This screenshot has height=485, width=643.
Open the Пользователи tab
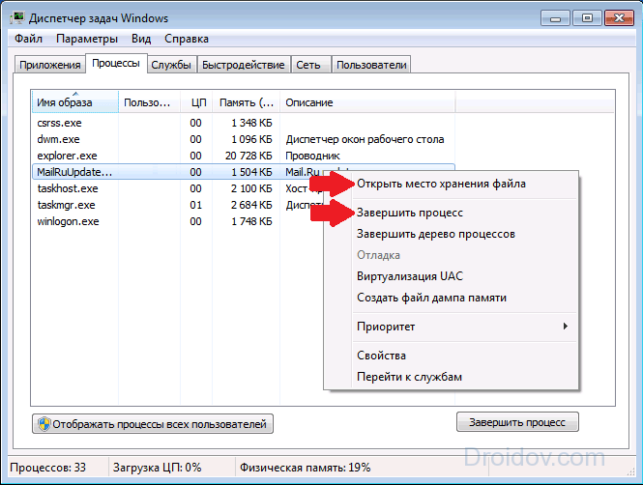tap(371, 65)
